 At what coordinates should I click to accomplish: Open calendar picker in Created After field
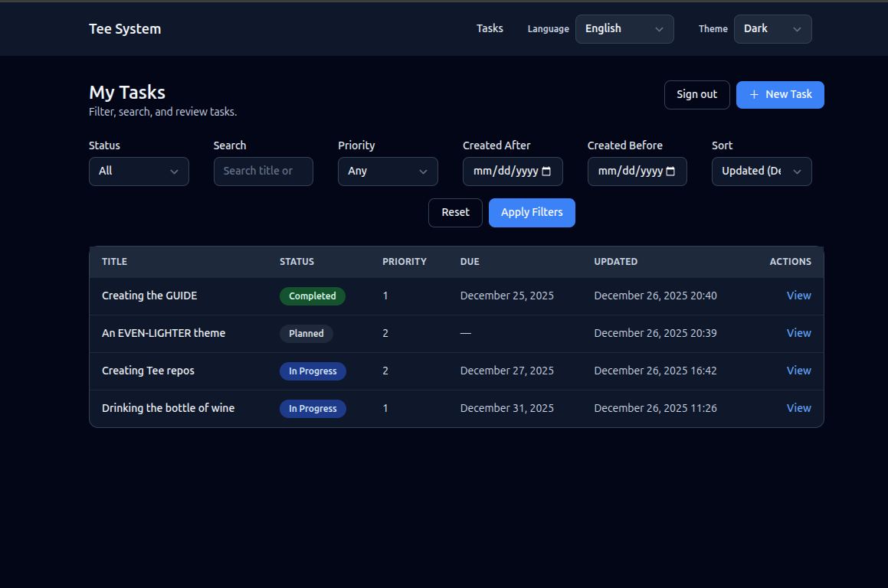pos(546,171)
